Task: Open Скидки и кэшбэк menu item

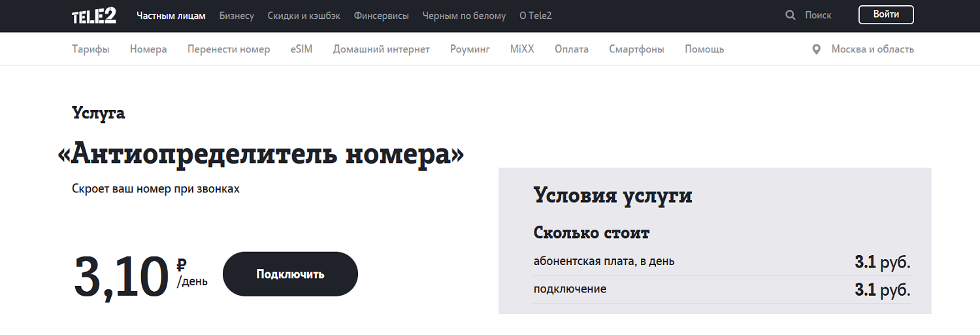Action: click(x=304, y=16)
